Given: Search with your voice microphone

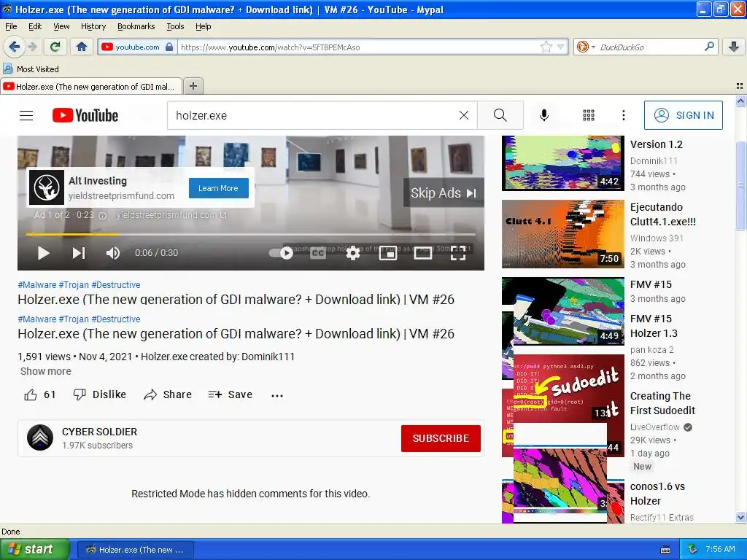Looking at the screenshot, I should point(544,115).
